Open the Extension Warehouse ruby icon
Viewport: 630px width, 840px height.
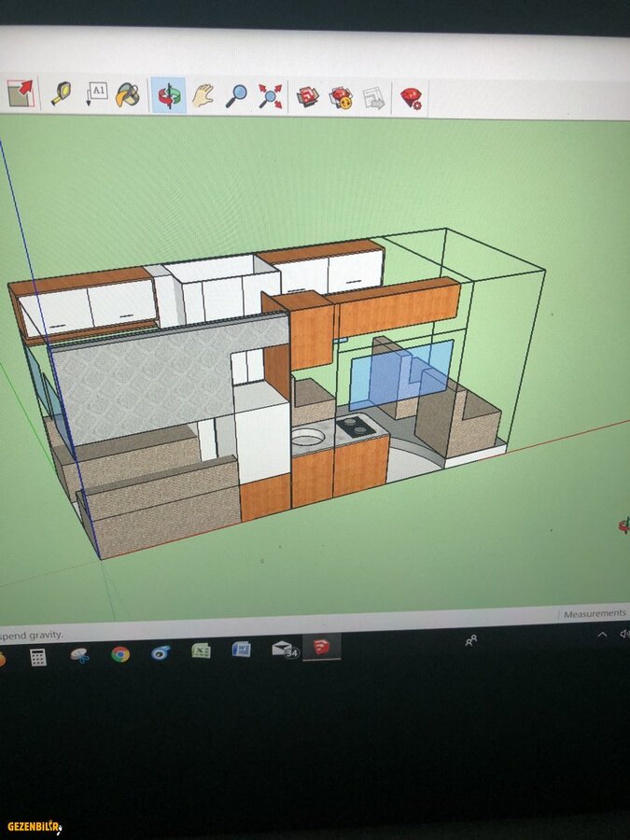click(x=411, y=97)
